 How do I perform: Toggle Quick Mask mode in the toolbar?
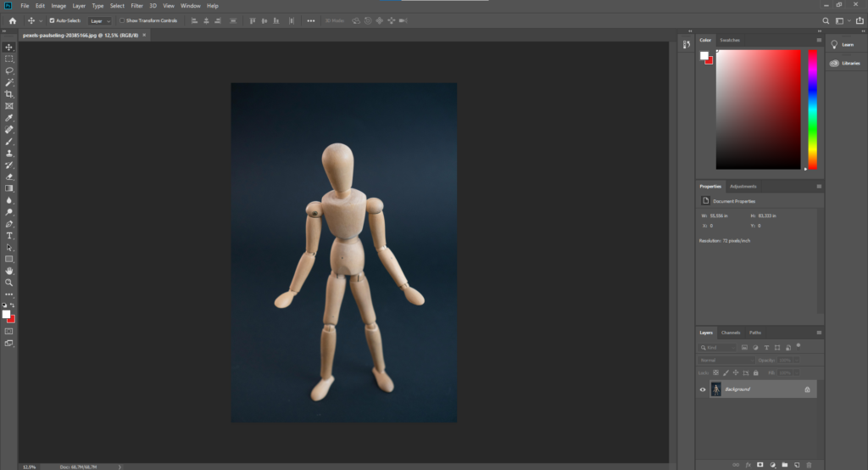[x=8, y=332]
